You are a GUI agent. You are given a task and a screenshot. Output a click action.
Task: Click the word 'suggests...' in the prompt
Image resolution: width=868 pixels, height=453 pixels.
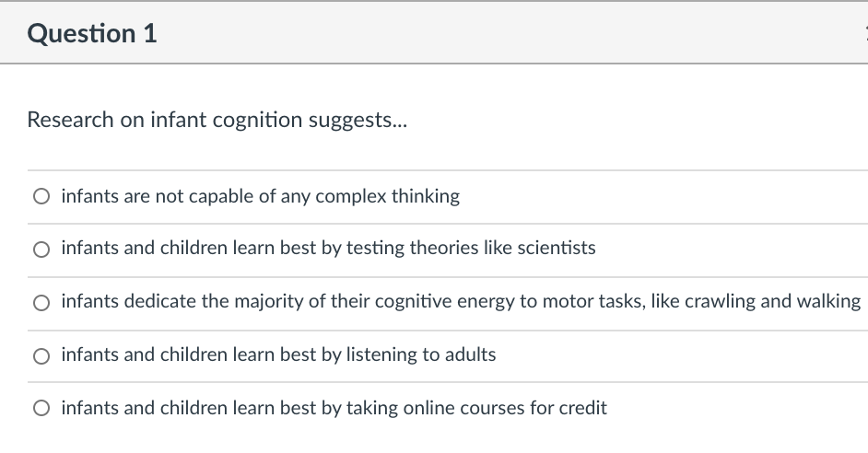click(x=358, y=121)
